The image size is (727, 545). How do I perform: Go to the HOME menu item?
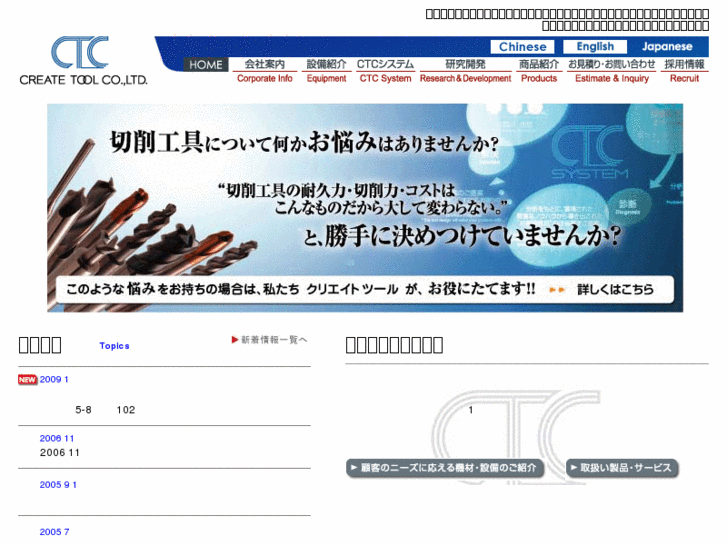tap(206, 64)
